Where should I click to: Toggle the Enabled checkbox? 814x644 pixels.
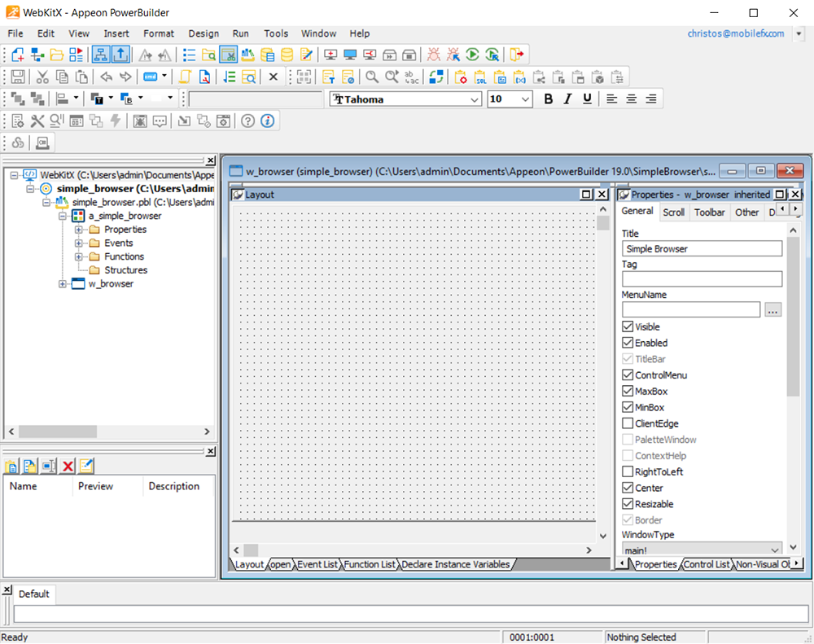coord(628,343)
